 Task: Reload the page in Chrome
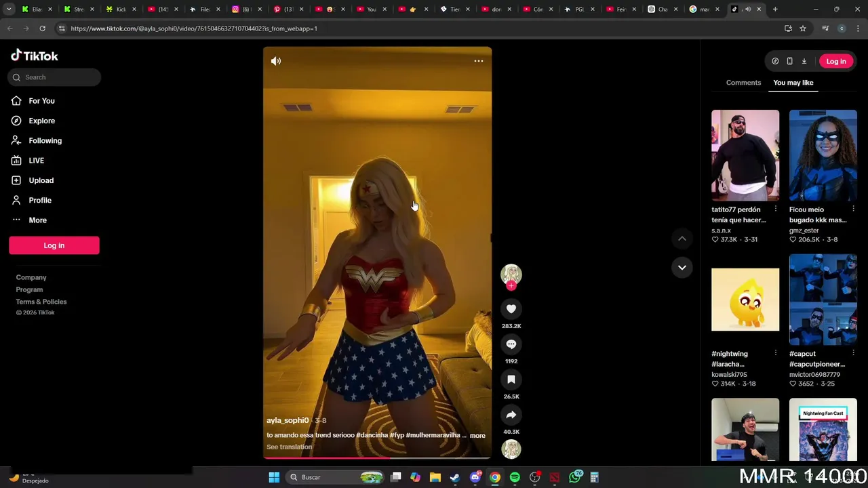(x=42, y=28)
